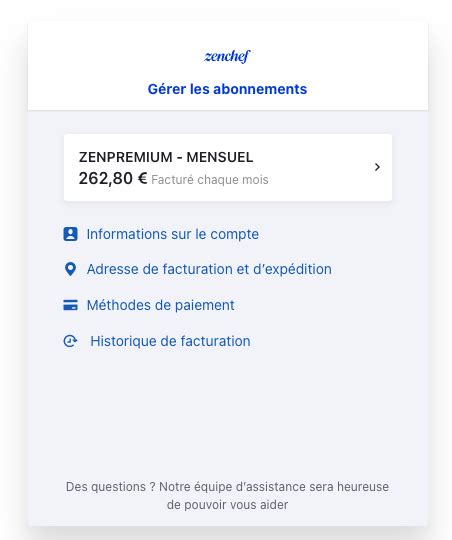Click the Gérer les abonnements heading
Viewport: 452px width, 540px height.
click(227, 89)
